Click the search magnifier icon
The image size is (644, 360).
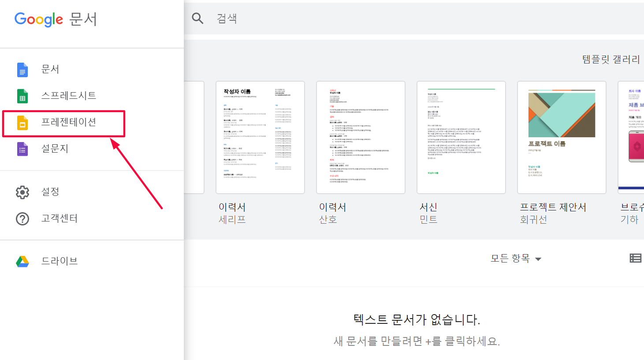pos(197,18)
